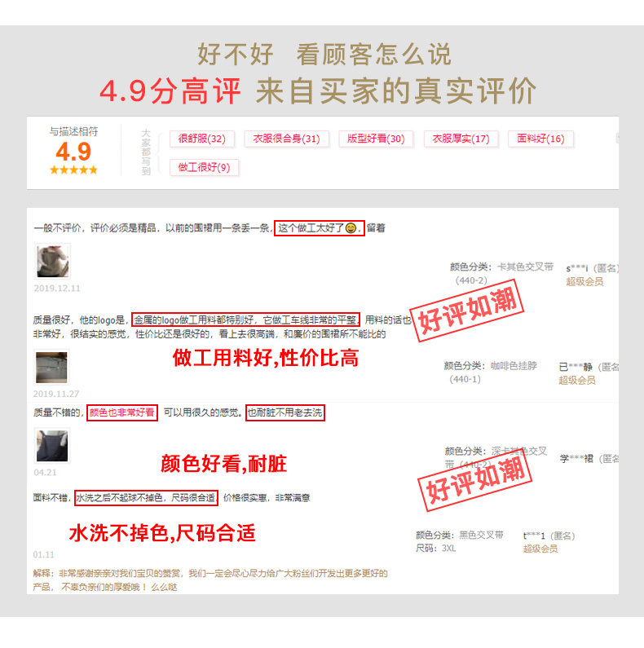Viewport: 644px width, 648px height.
Task: Click the lower 好评如潮 red stamp
Action: [475, 481]
